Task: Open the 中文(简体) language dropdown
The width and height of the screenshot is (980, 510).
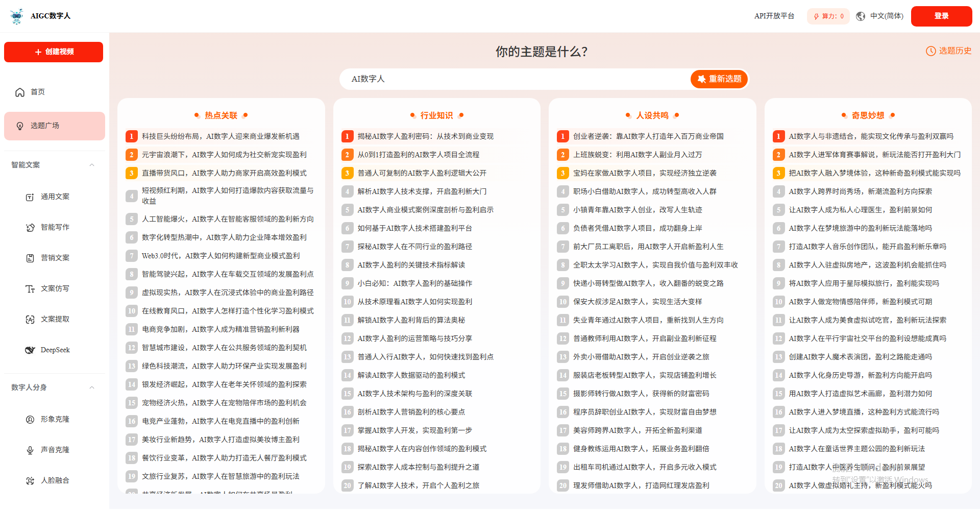Action: (x=887, y=16)
